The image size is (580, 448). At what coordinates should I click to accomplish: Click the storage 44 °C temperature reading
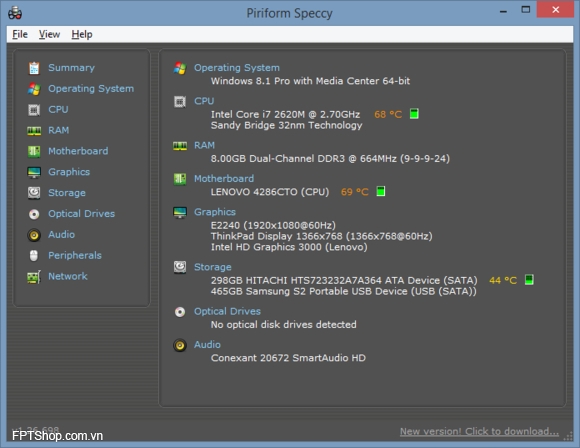pos(503,280)
